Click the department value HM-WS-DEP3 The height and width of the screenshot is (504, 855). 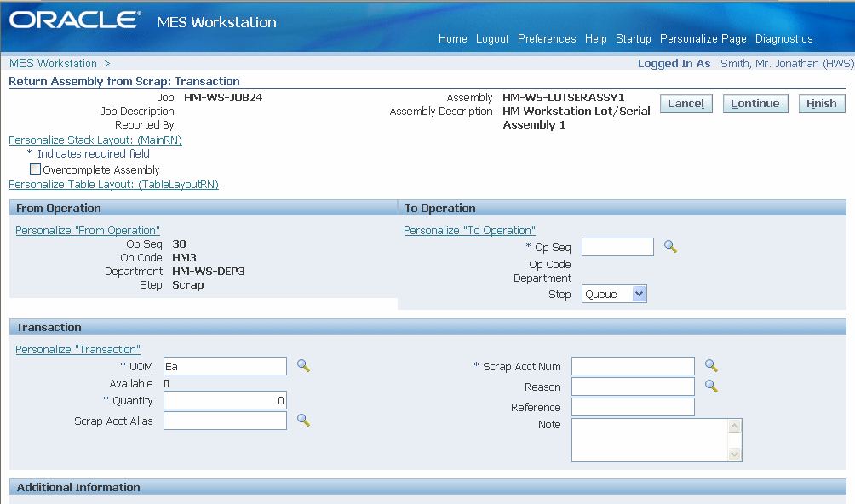pos(209,272)
